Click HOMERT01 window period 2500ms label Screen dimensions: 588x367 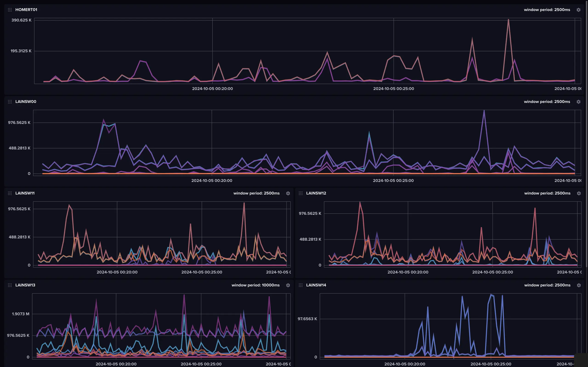pyautogui.click(x=547, y=10)
